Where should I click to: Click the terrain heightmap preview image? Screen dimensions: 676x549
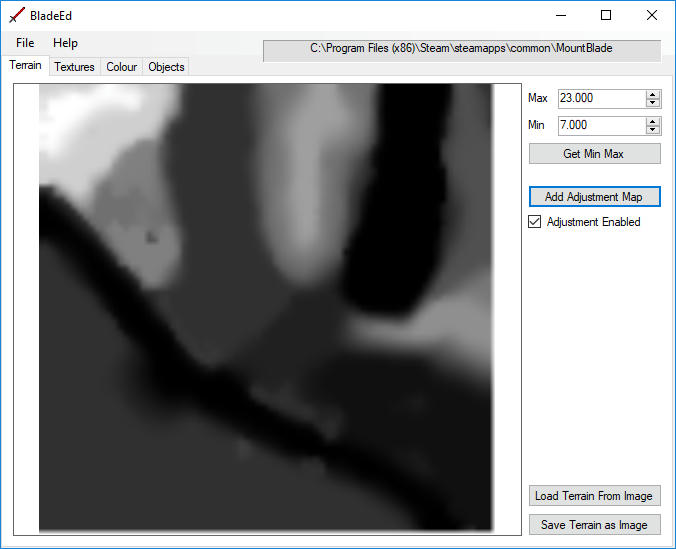[x=266, y=307]
